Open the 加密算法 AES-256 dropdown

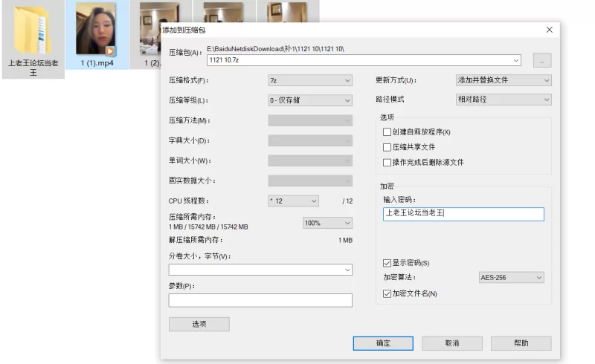coord(511,278)
